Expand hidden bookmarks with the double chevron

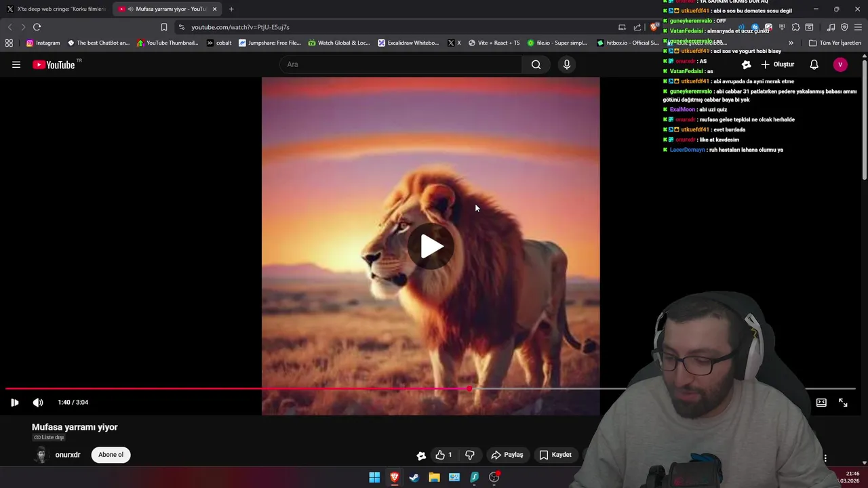point(791,43)
